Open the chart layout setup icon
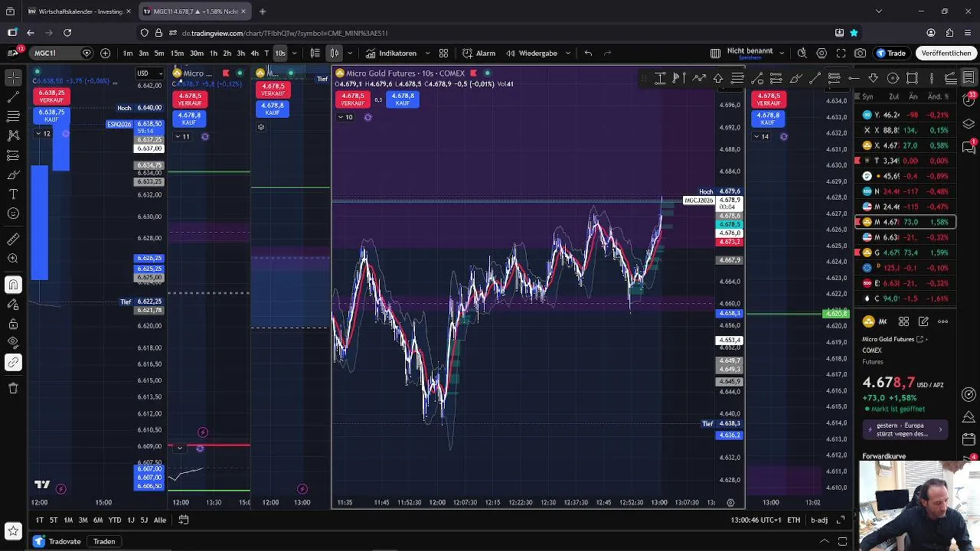The width and height of the screenshot is (980, 551). click(715, 53)
